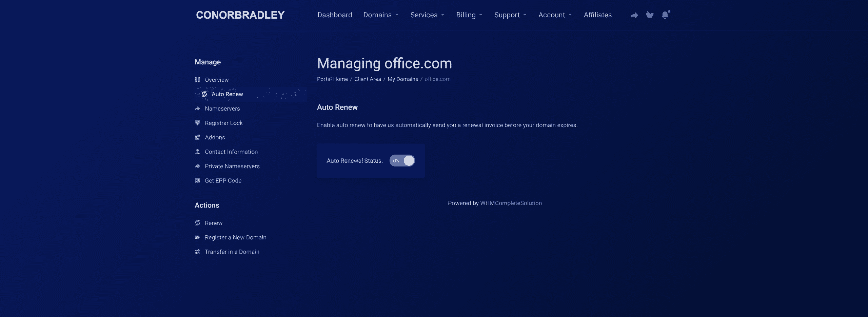Open Contact Information label in sidebar

(x=231, y=152)
